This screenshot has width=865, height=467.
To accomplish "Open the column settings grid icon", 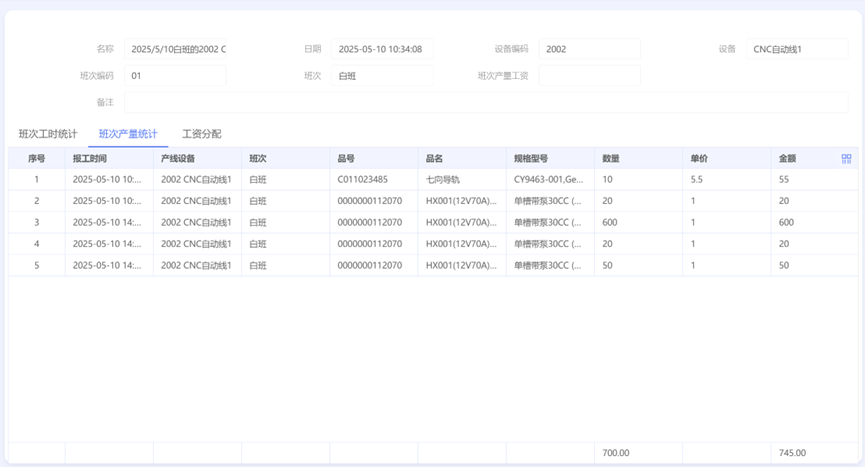I will [846, 159].
